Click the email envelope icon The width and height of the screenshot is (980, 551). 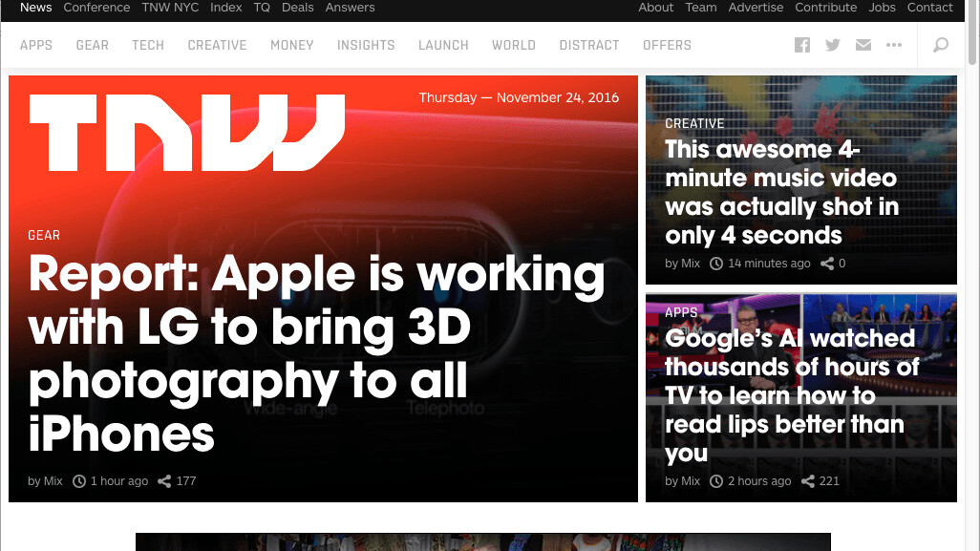(863, 45)
